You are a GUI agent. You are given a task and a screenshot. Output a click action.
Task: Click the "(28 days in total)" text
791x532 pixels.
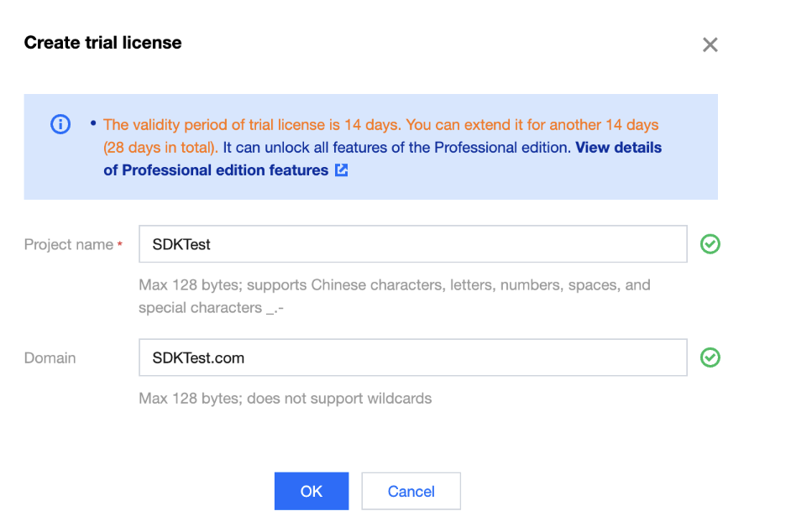point(161,148)
